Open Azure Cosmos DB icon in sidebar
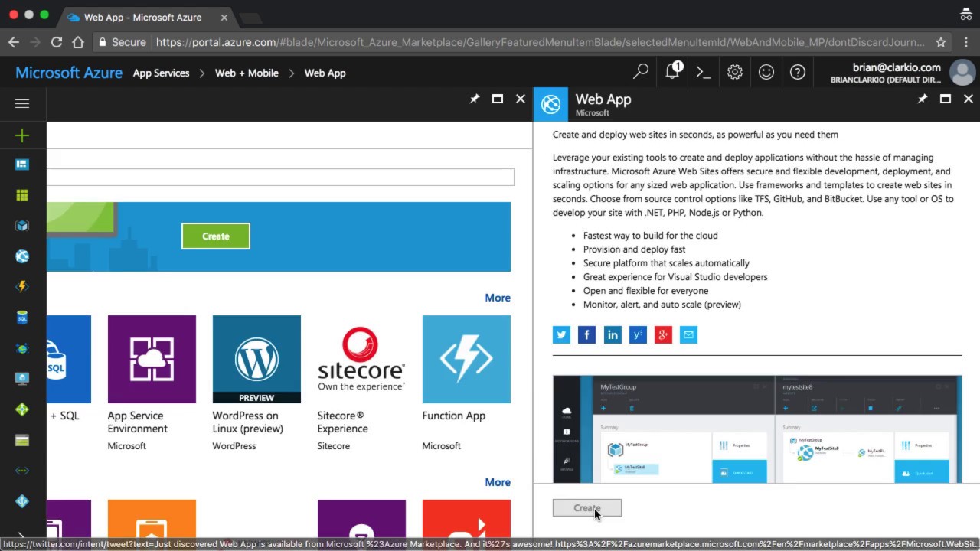The height and width of the screenshot is (551, 980). point(22,348)
